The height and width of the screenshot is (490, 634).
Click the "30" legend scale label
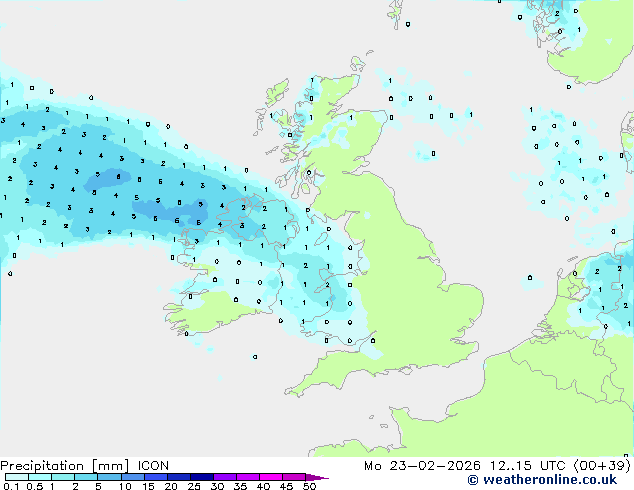[x=217, y=486]
